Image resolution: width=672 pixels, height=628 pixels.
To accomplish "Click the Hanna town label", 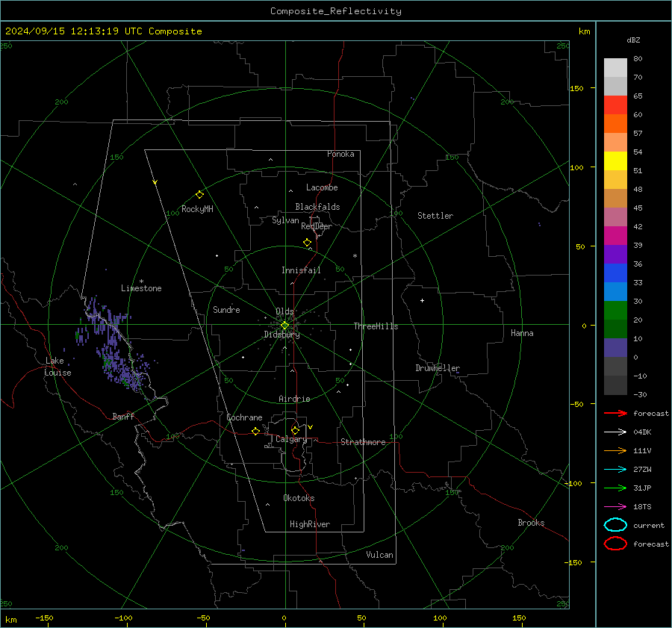I will [522, 333].
